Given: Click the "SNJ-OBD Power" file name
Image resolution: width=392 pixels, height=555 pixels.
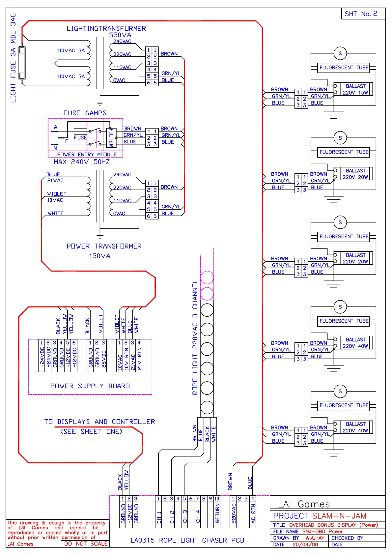Looking at the screenshot, I should (322, 532).
